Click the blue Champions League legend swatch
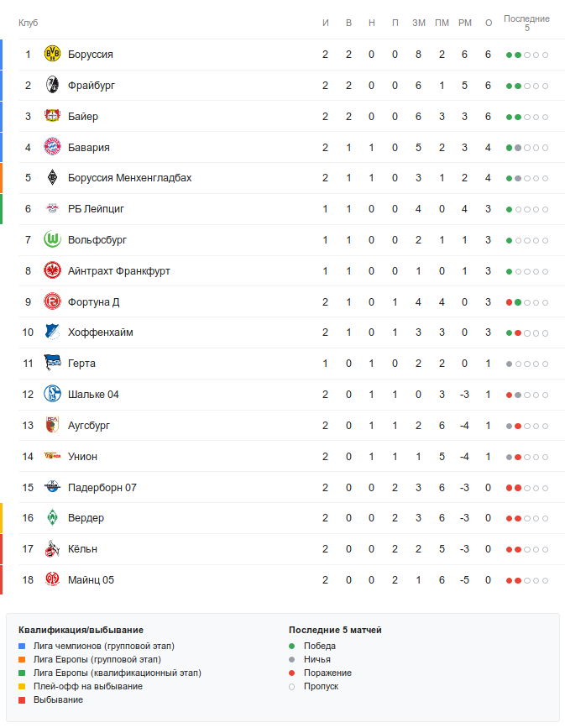Image resolution: width=565 pixels, height=728 pixels. [23, 646]
